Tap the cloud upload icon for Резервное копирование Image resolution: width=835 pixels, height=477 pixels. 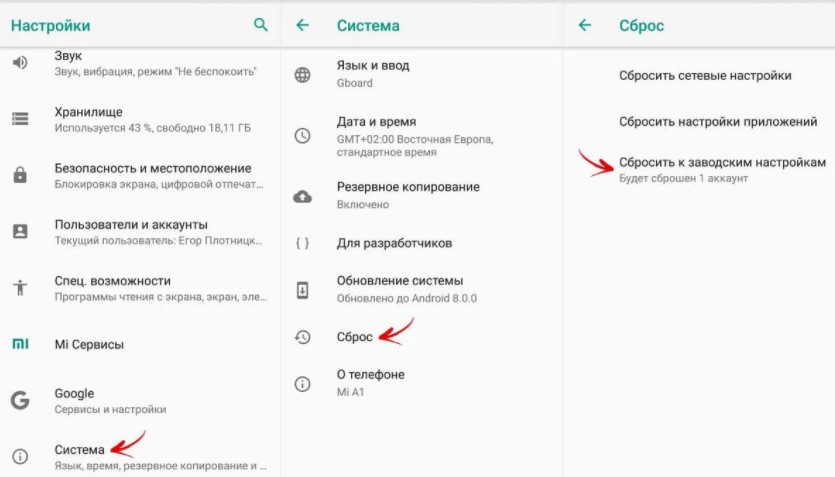302,196
